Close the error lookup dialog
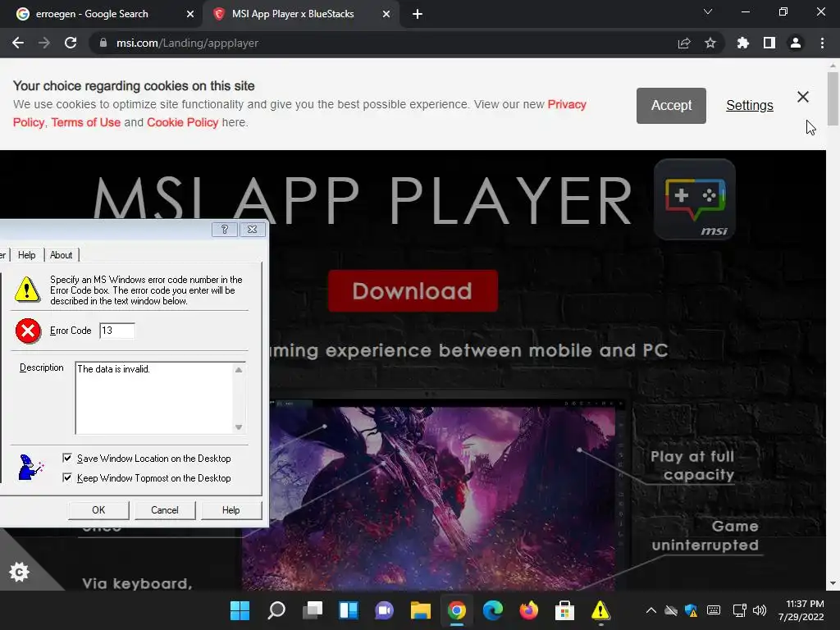 tap(253, 230)
